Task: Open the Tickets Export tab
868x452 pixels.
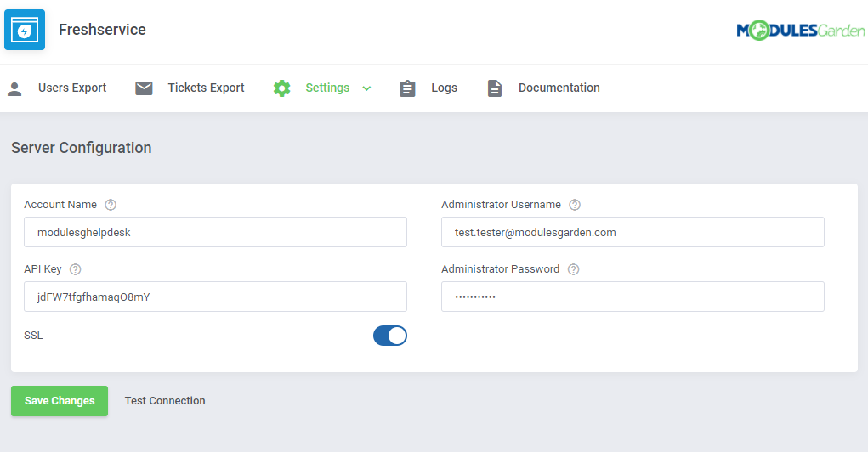Action: tap(206, 88)
